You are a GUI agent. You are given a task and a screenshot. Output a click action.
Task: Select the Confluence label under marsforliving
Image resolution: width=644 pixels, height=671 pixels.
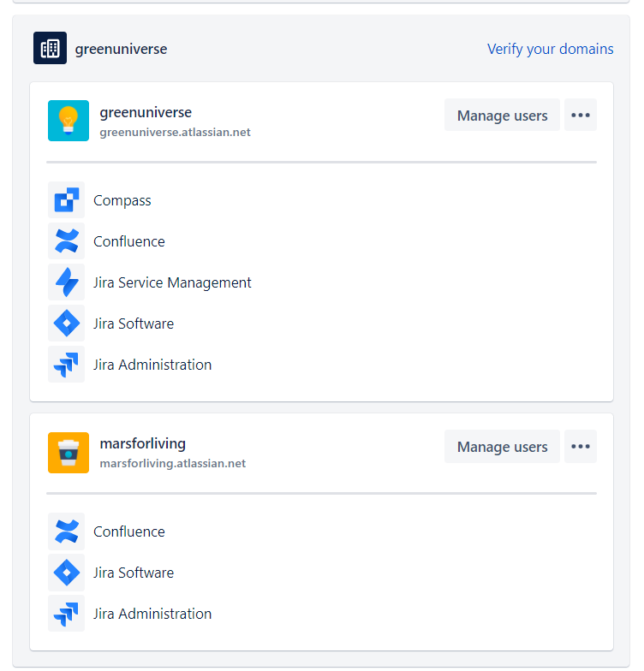pyautogui.click(x=128, y=531)
